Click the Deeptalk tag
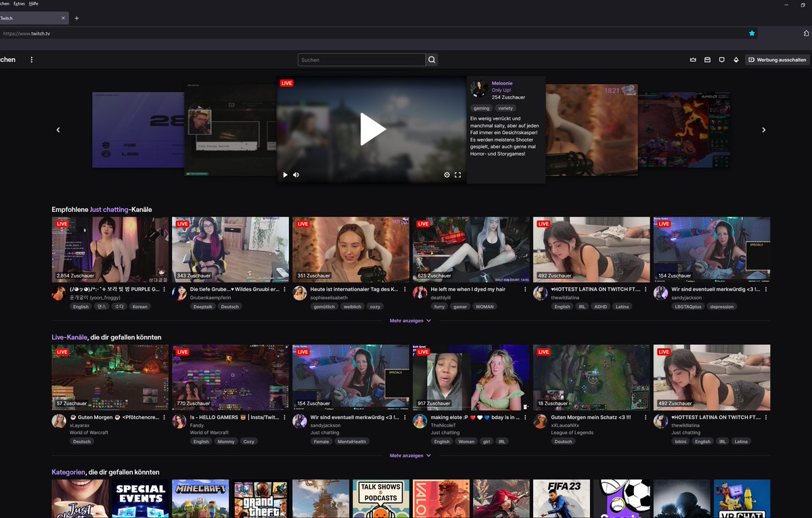Viewport: 812px width, 518px height. [203, 306]
